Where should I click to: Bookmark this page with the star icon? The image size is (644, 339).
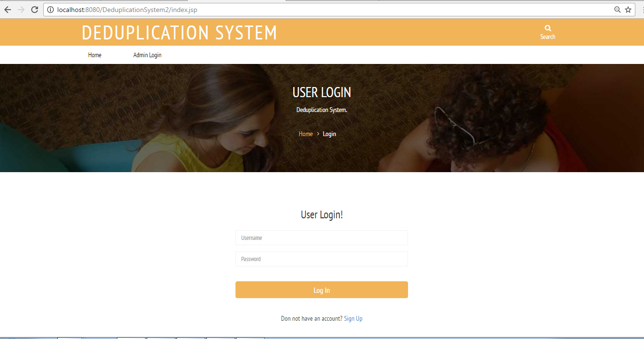pyautogui.click(x=628, y=10)
